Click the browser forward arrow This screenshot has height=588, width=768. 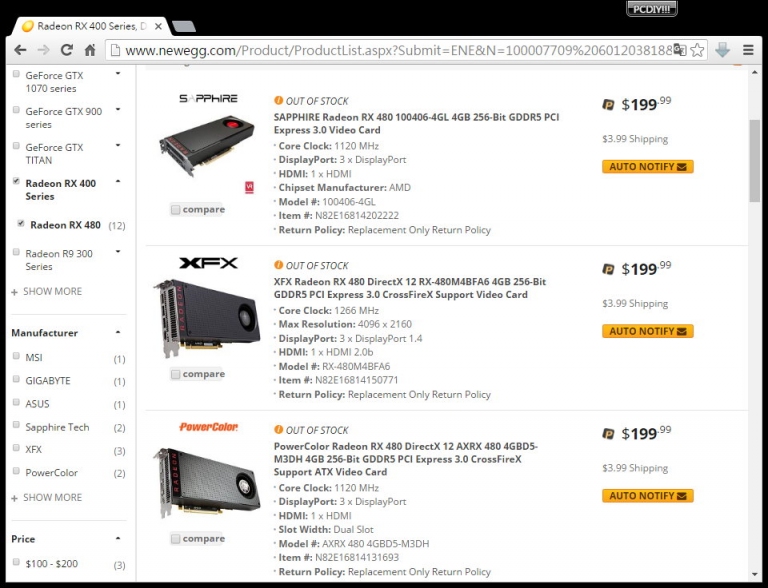click(44, 50)
